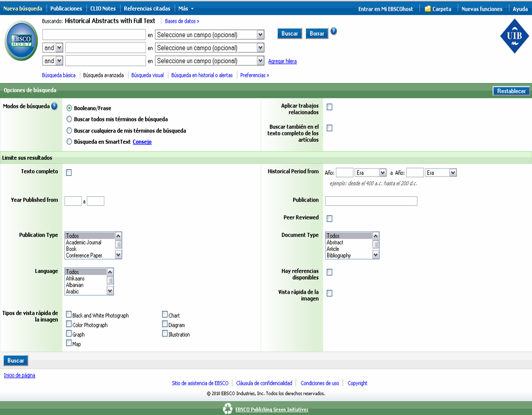Open third row 'and' operator dropdown

point(53,61)
